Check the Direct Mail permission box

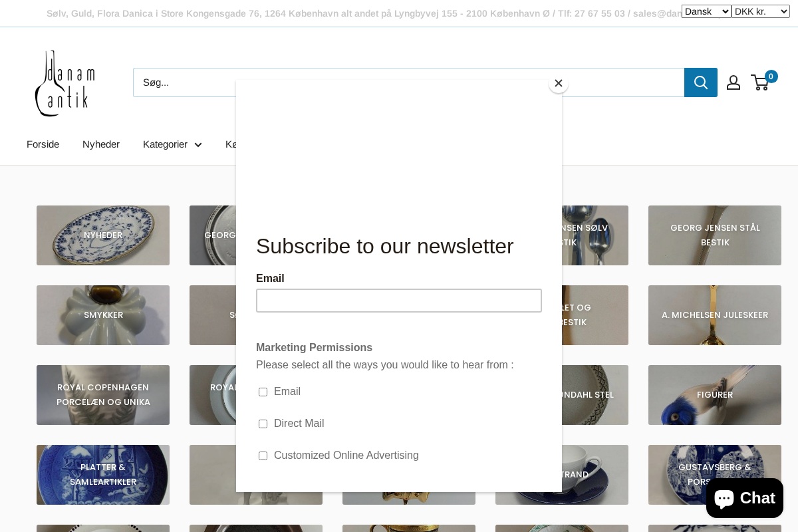pos(263,424)
